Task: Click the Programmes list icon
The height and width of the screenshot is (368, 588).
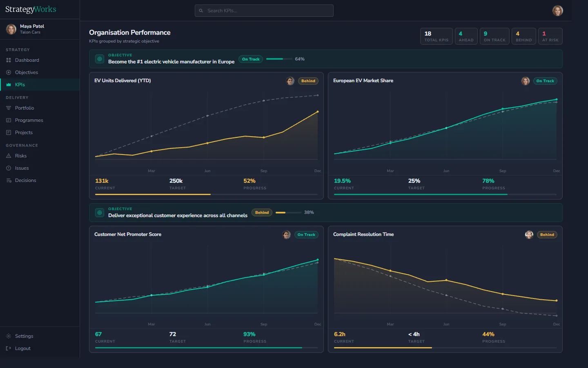Action: [9, 120]
